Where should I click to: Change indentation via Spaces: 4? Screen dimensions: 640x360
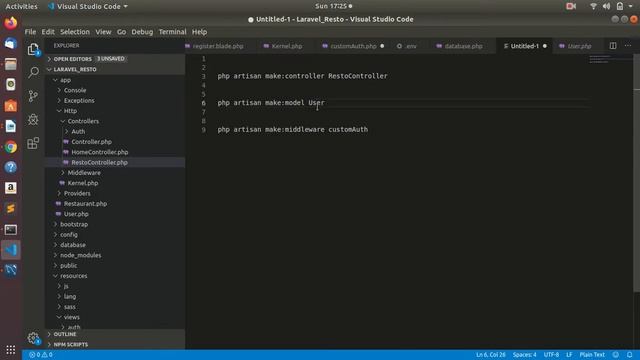(524, 355)
